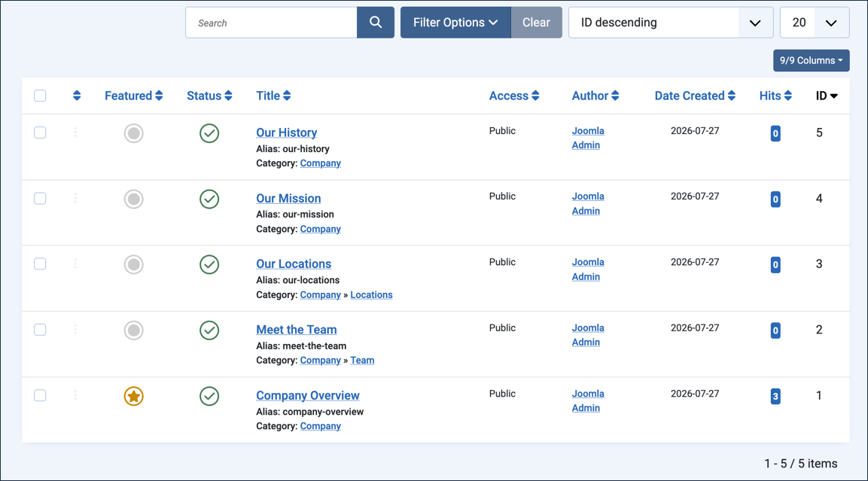This screenshot has width=868, height=481.
Task: Click the magnifier search button
Action: [376, 23]
